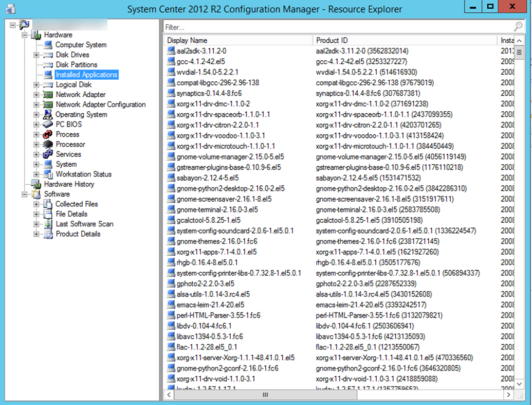Click the horizontal scrollbar left arrow
The width and height of the screenshot is (532, 405).
pos(169,395)
